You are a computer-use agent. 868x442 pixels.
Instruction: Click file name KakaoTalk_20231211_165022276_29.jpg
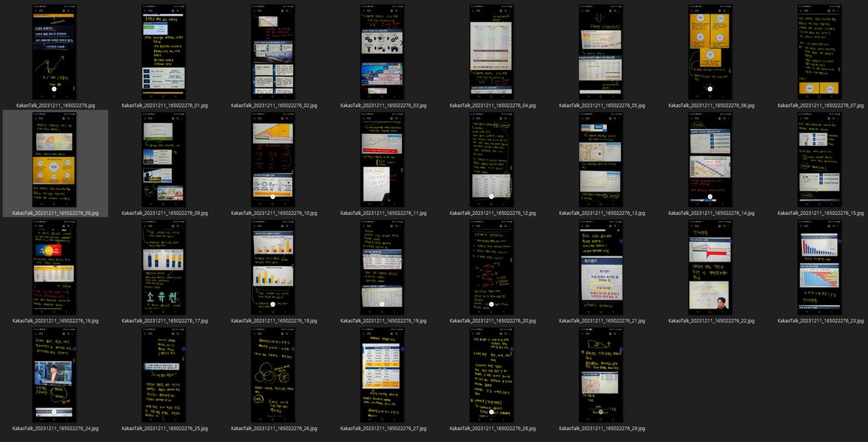tap(603, 427)
